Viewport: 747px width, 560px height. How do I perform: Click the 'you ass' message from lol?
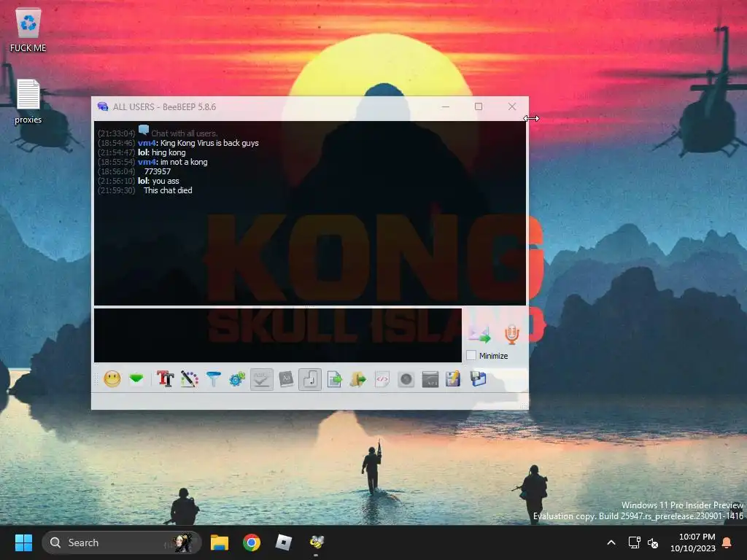pos(166,181)
